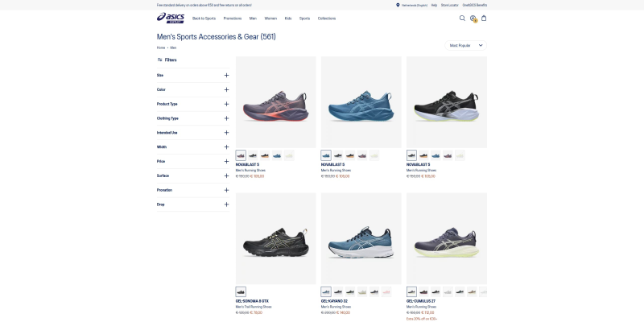
Task: Go to the Home breadcrumb
Action: [x=161, y=47]
